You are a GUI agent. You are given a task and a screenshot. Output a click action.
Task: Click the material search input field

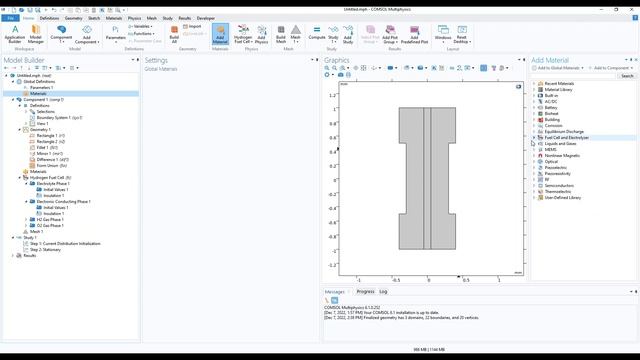click(x=573, y=76)
